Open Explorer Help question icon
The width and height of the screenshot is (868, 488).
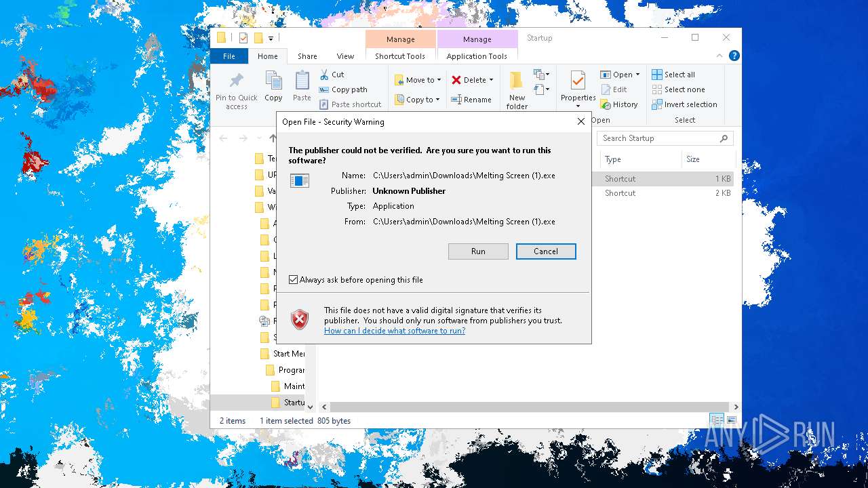pos(733,56)
